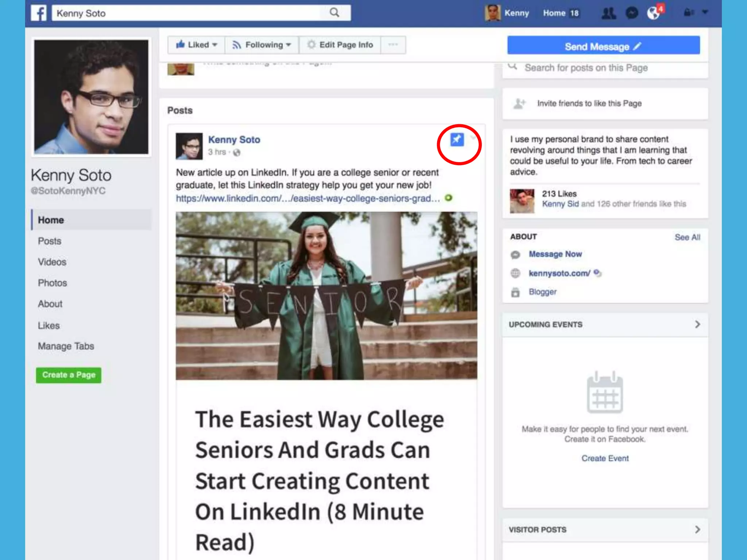
Task: Click the Facebook logo icon
Action: (x=39, y=13)
